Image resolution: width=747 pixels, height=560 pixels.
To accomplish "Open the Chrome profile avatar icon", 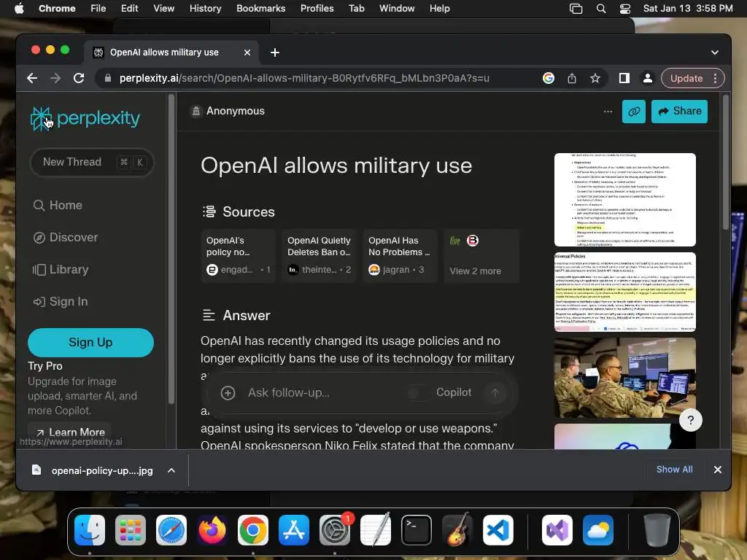I will (x=648, y=78).
